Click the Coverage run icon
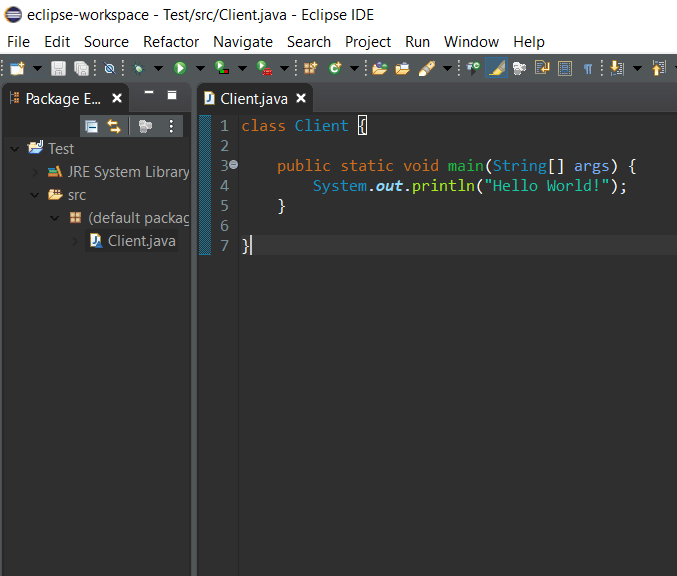 [x=221, y=68]
